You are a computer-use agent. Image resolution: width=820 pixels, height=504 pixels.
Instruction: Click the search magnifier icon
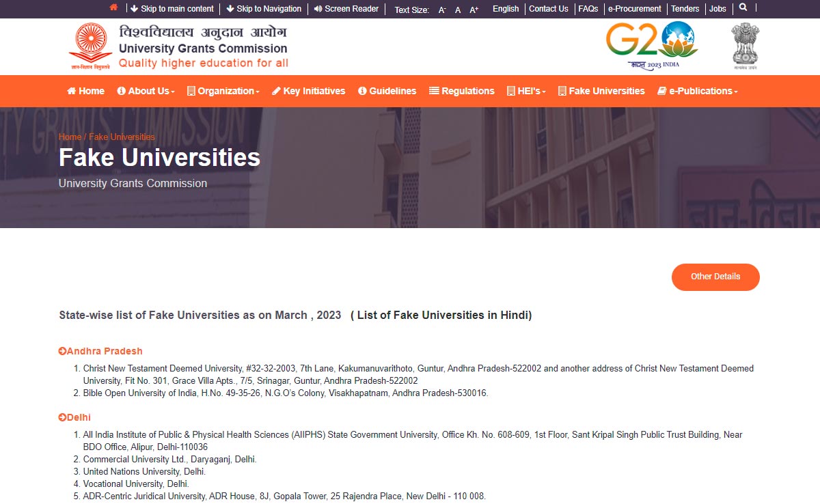point(743,8)
